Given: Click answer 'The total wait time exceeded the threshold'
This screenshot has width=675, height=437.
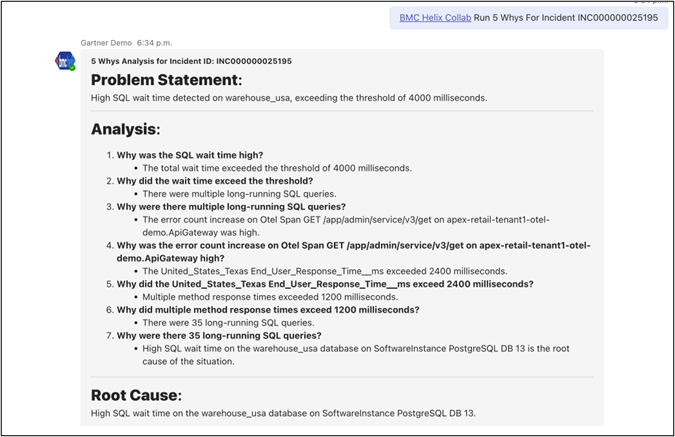Looking at the screenshot, I should coord(277,168).
